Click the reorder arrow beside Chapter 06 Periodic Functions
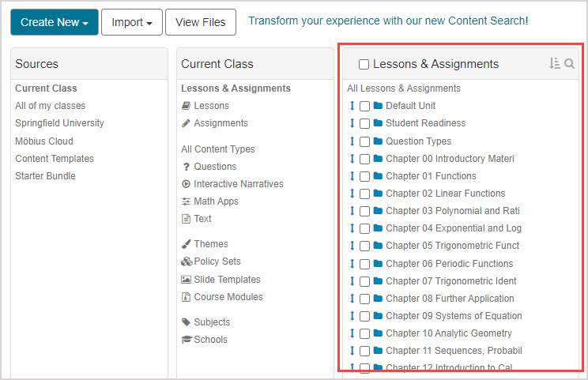 [x=352, y=264]
